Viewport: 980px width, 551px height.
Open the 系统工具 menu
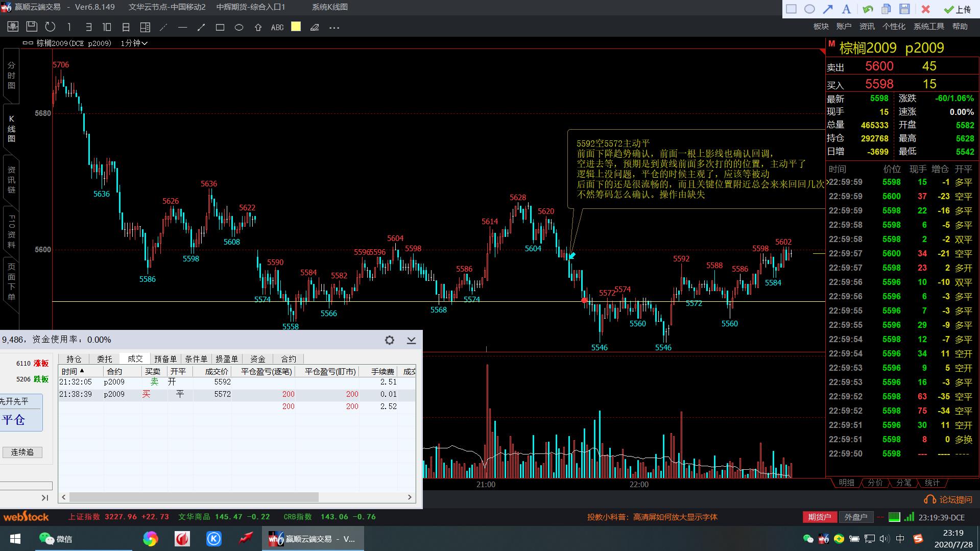929,27
